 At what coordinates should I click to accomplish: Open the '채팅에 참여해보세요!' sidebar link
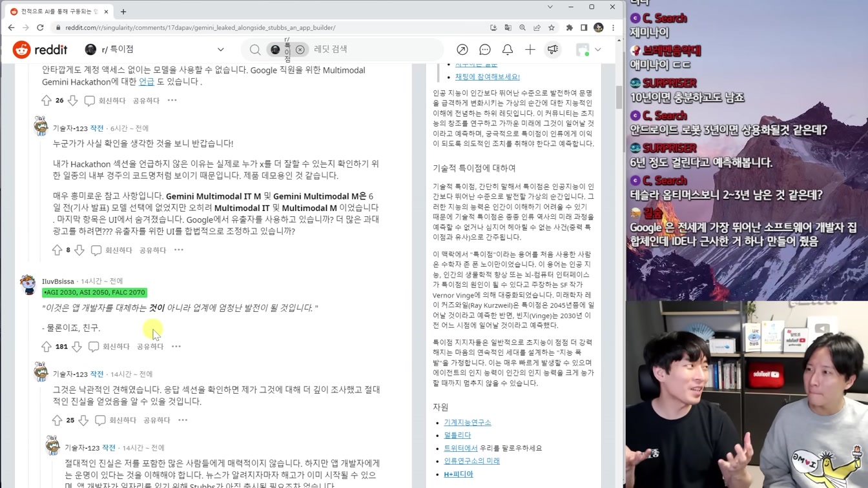pos(488,77)
